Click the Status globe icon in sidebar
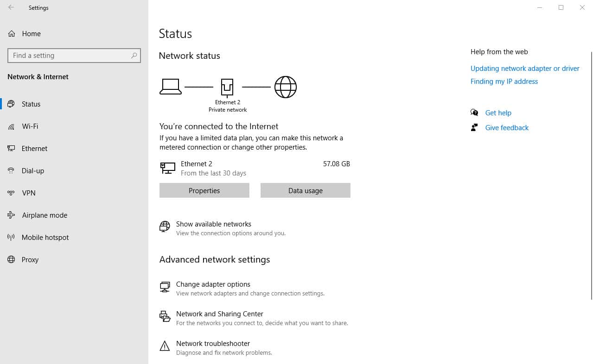Viewport: 593px width, 364px height. pos(11,104)
